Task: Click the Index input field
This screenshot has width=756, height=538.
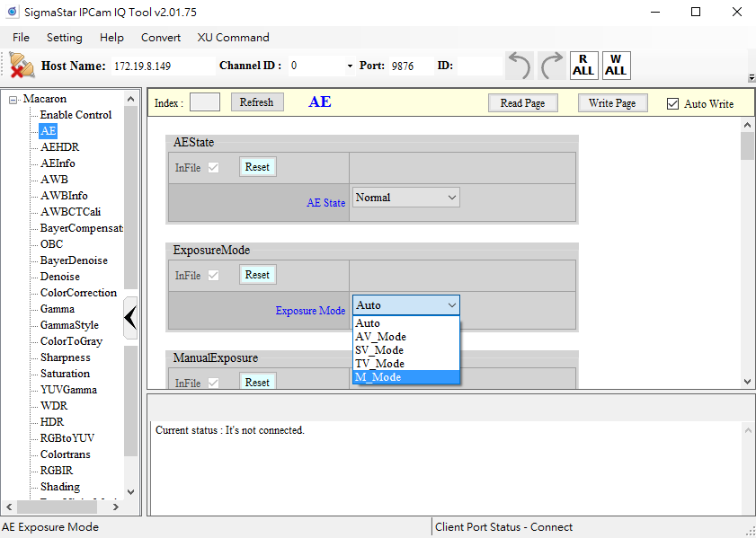Action: [204, 102]
